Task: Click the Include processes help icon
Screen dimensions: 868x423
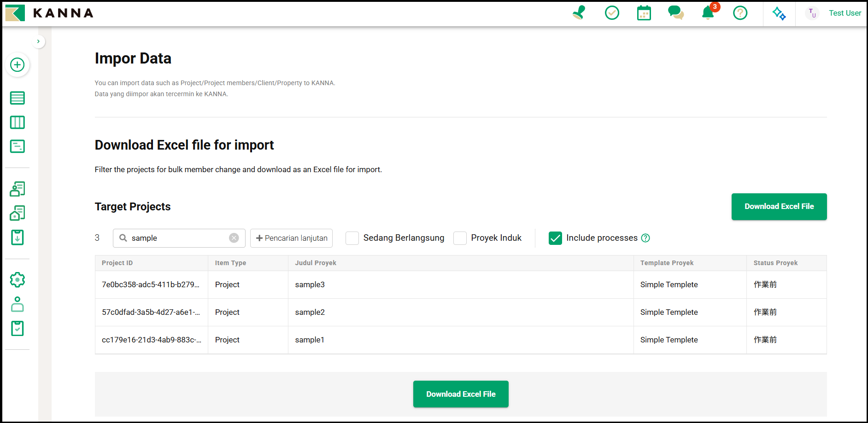Action: [x=645, y=238]
